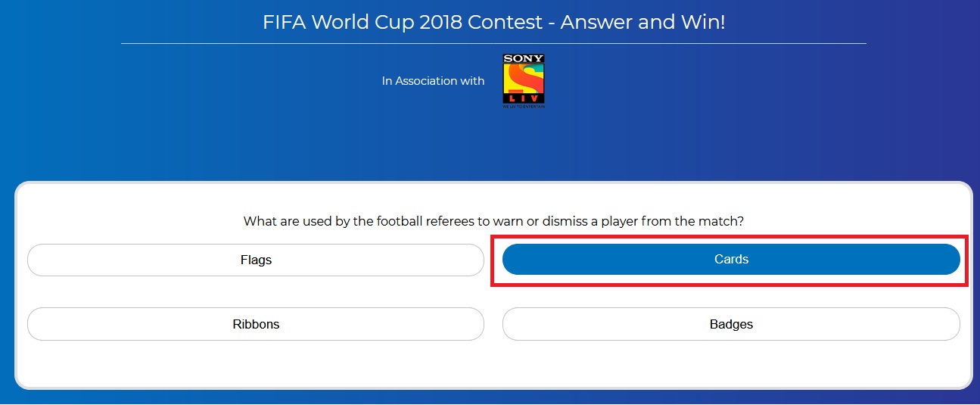Click the colorful S emblem in the logo
This screenshot has height=405, width=980.
524,77
